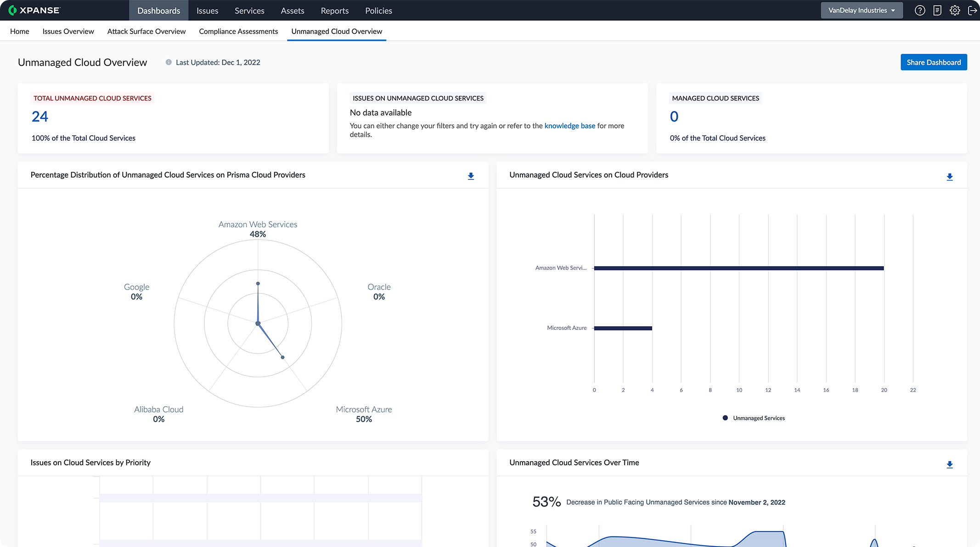Toggle the Unmanaged Services legend item
This screenshot has width=980, height=547.
pyautogui.click(x=754, y=418)
